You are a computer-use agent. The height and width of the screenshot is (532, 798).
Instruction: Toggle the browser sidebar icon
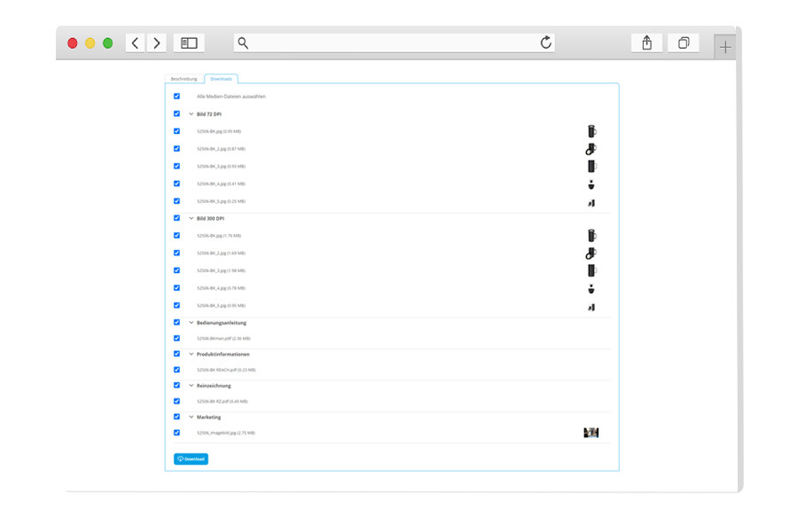[189, 43]
